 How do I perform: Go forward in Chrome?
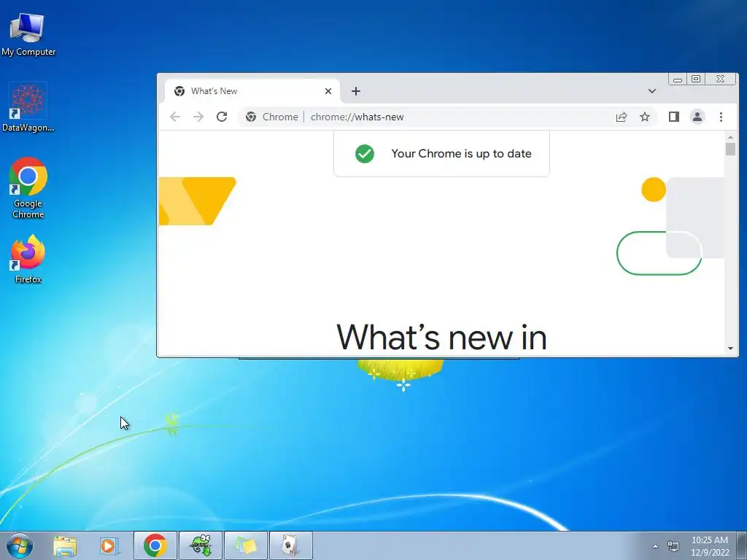point(198,117)
